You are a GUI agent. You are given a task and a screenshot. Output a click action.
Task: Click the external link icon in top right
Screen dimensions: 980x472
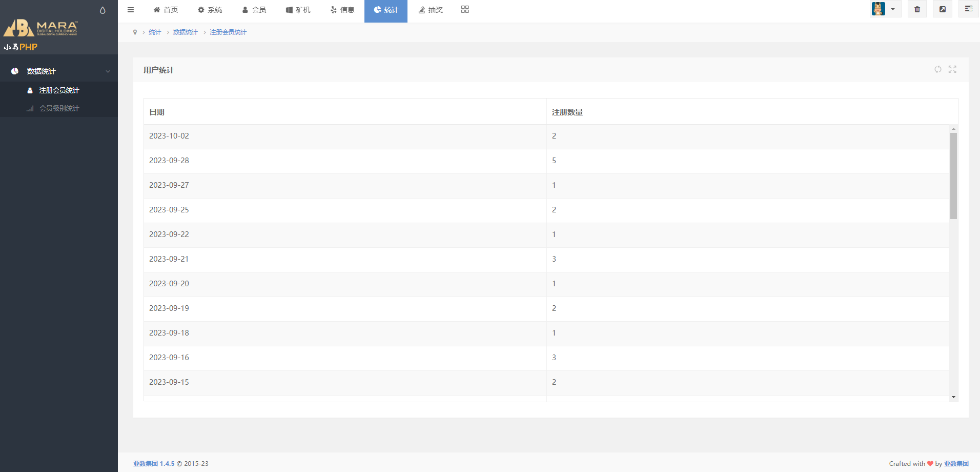coord(942,9)
